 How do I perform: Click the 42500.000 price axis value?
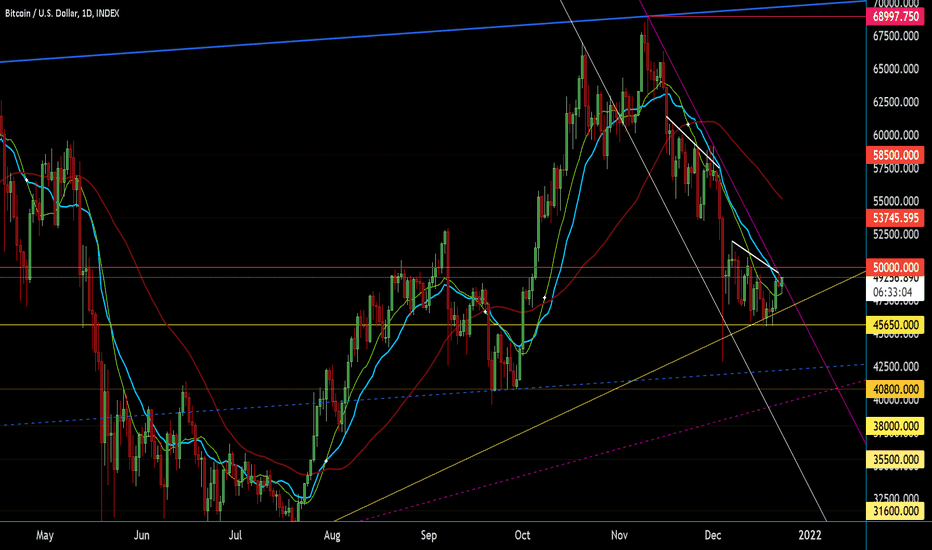click(896, 367)
